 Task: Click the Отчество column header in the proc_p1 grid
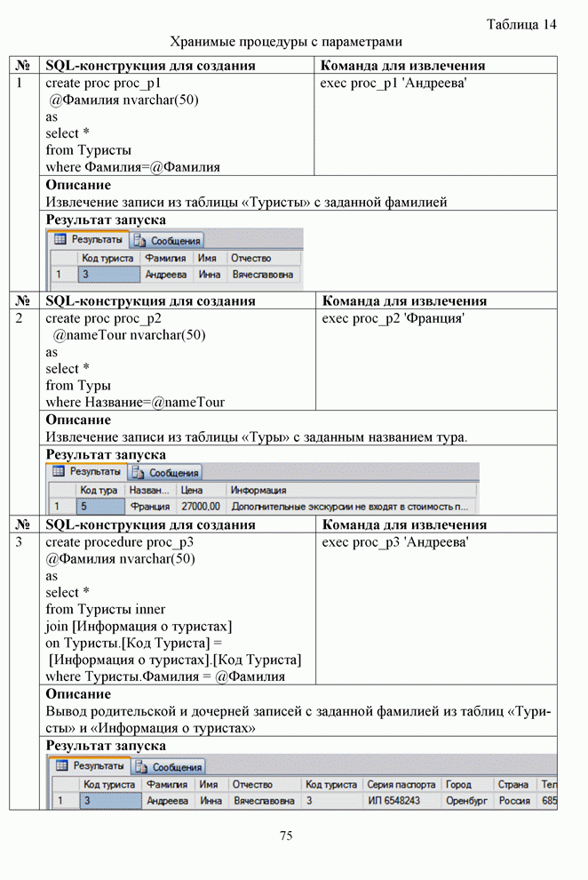250,258
